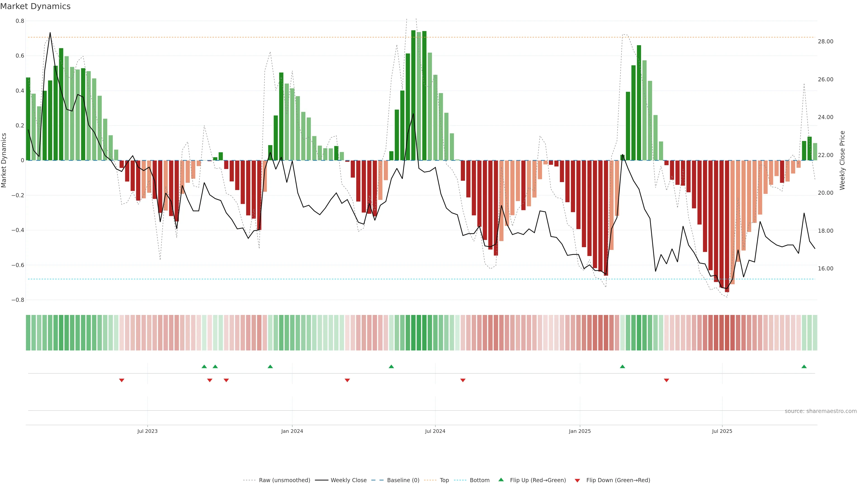Toggle the Weekly Close legend entry
868x488 pixels.
click(348, 480)
